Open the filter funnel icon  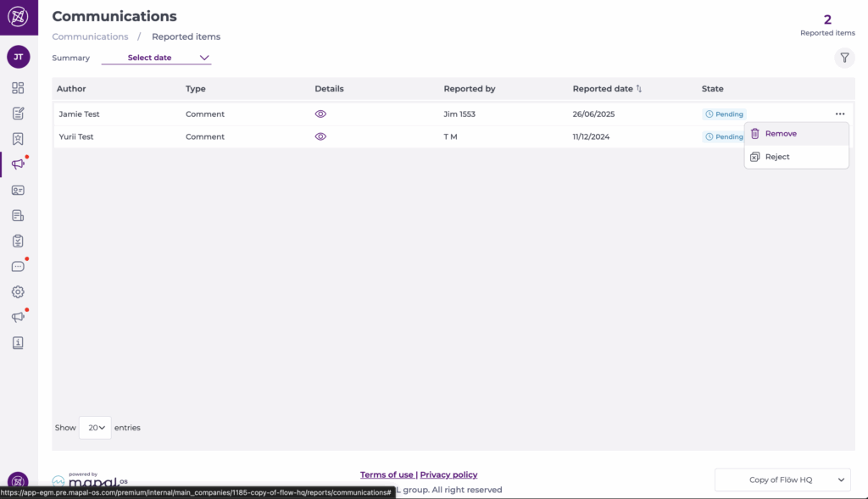pos(844,58)
